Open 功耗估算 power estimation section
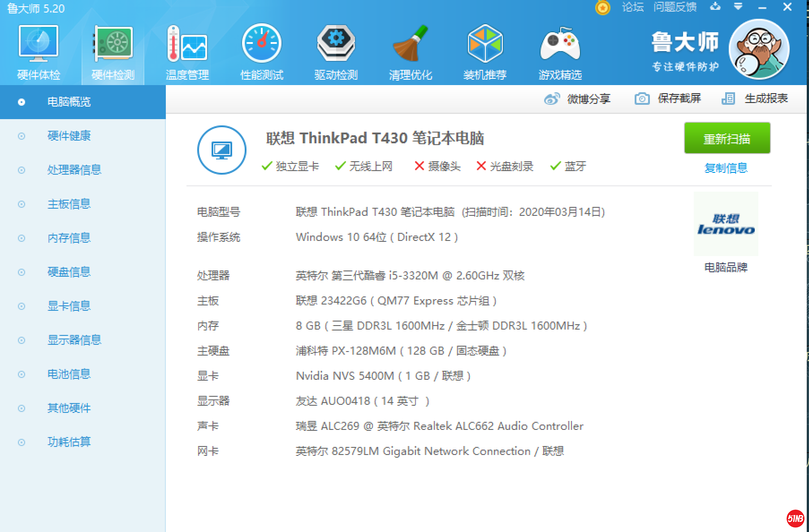The height and width of the screenshot is (532, 809). [x=69, y=442]
